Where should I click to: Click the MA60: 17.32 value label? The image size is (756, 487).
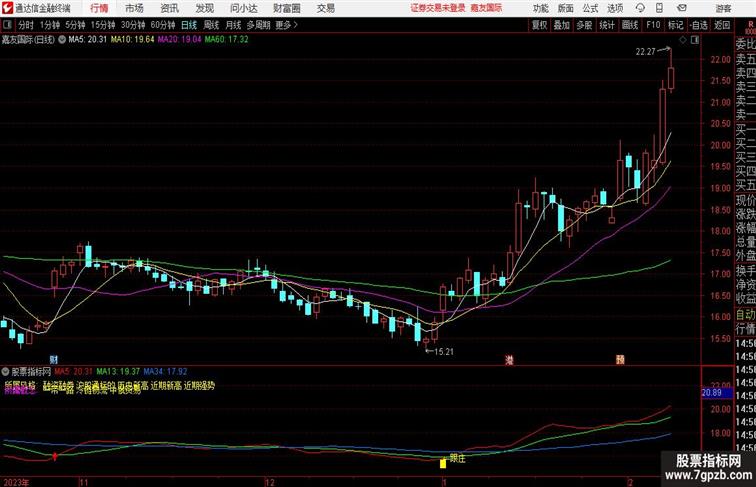click(227, 40)
